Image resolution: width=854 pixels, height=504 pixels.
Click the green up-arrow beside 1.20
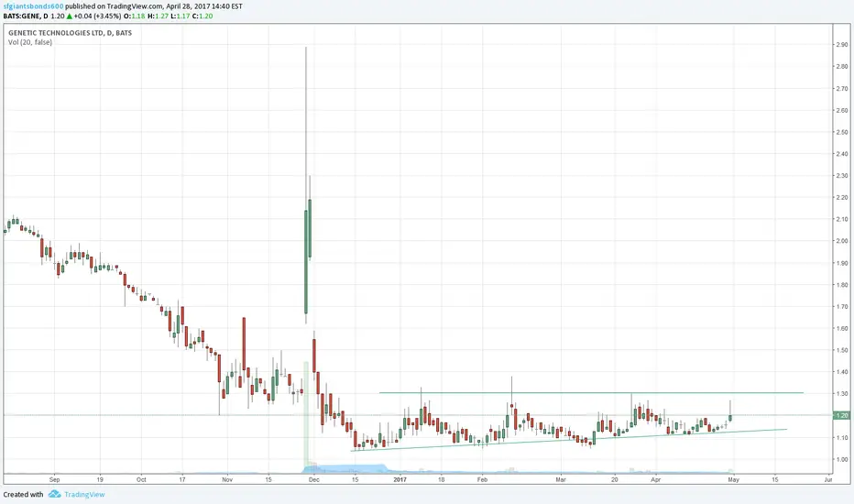click(70, 16)
